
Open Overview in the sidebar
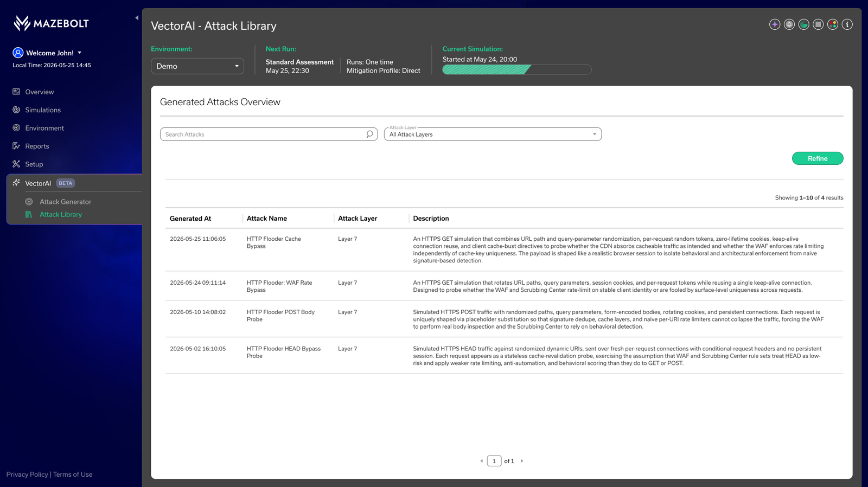pos(39,92)
